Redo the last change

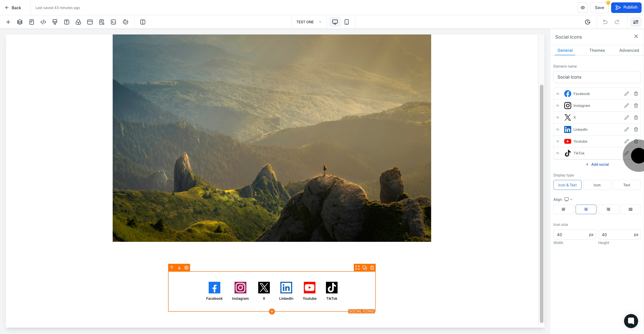click(x=617, y=22)
